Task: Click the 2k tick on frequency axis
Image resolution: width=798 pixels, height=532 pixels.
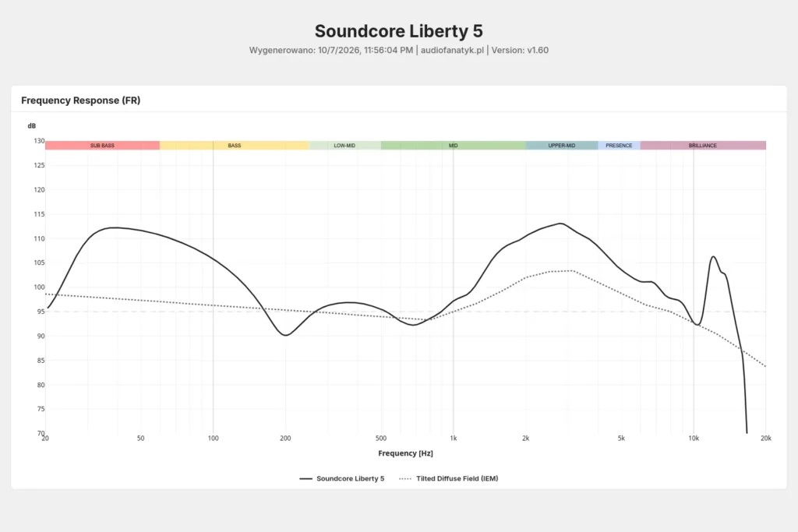Action: (x=526, y=438)
